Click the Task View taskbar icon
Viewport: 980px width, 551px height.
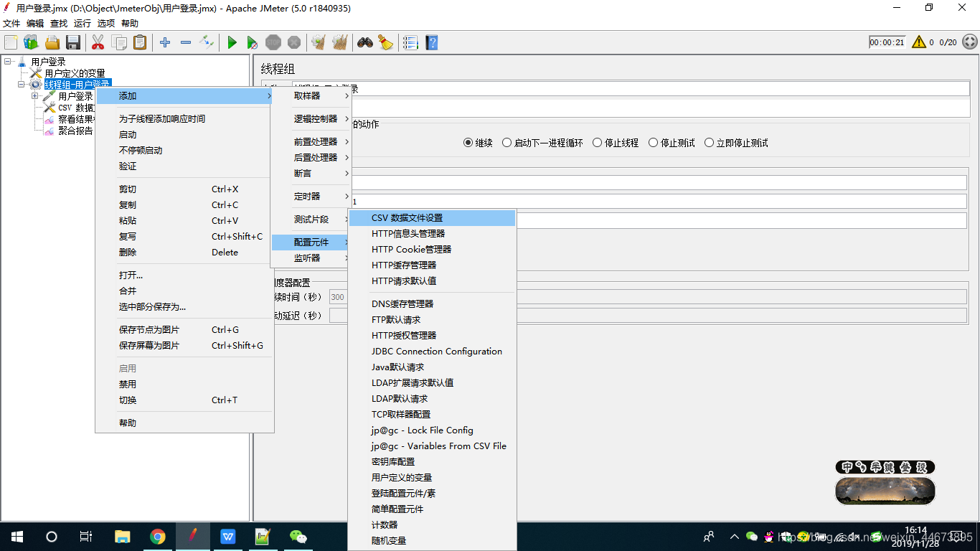point(86,536)
